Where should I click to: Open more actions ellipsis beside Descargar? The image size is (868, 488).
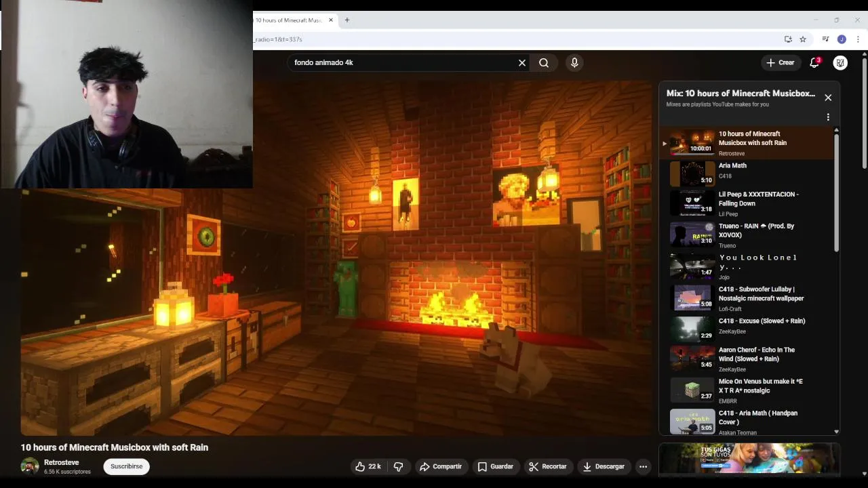pyautogui.click(x=643, y=466)
